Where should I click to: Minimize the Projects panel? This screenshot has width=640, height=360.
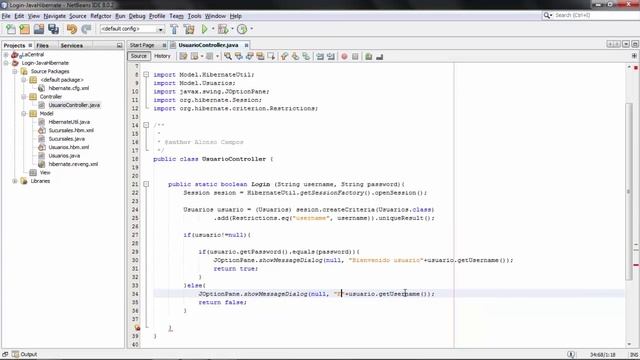pos(119,45)
